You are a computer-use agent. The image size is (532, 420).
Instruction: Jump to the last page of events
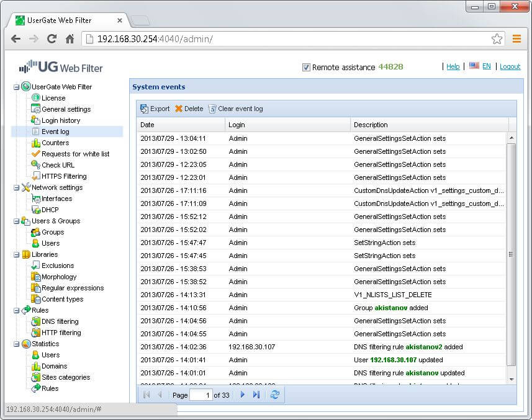click(256, 395)
